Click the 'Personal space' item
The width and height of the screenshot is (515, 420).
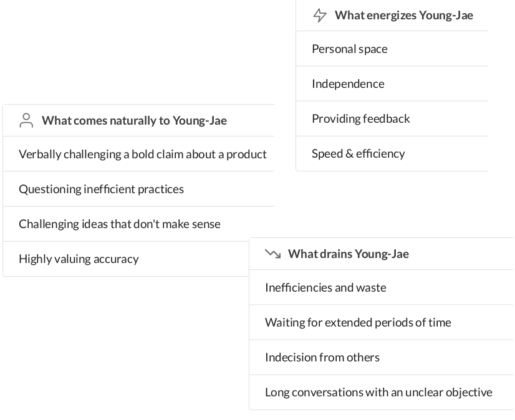point(392,49)
